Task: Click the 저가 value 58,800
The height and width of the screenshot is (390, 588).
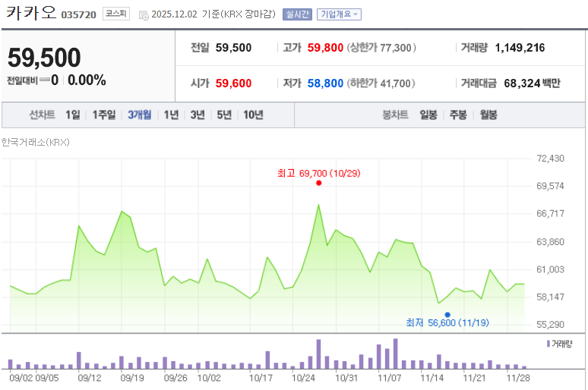Action: (325, 83)
